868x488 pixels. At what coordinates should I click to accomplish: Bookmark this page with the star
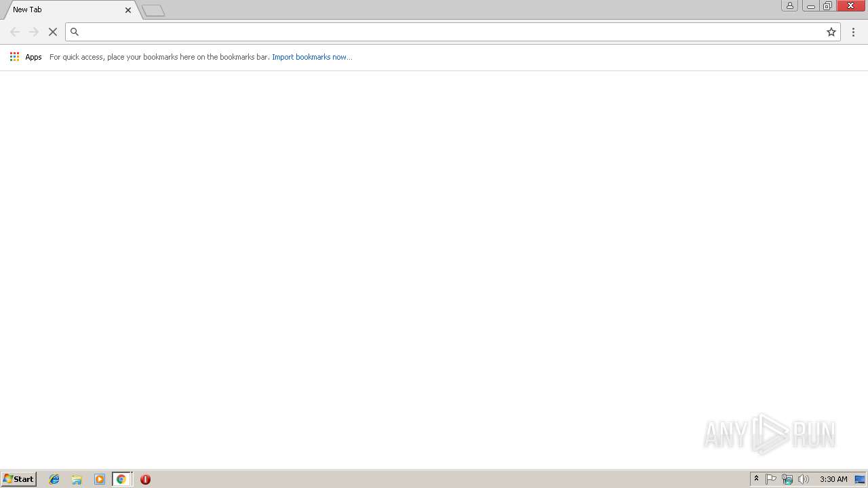point(831,32)
